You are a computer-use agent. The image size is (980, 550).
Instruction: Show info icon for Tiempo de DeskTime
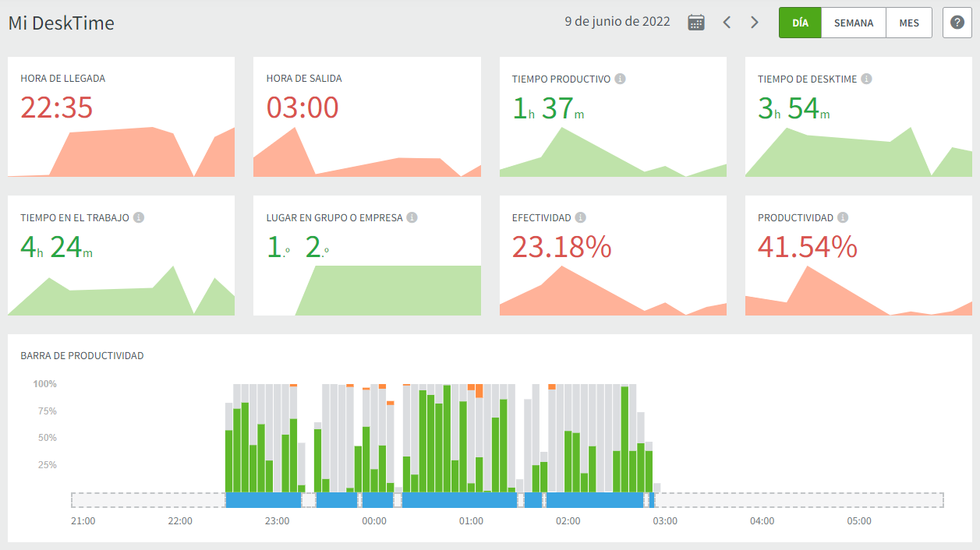point(867,79)
